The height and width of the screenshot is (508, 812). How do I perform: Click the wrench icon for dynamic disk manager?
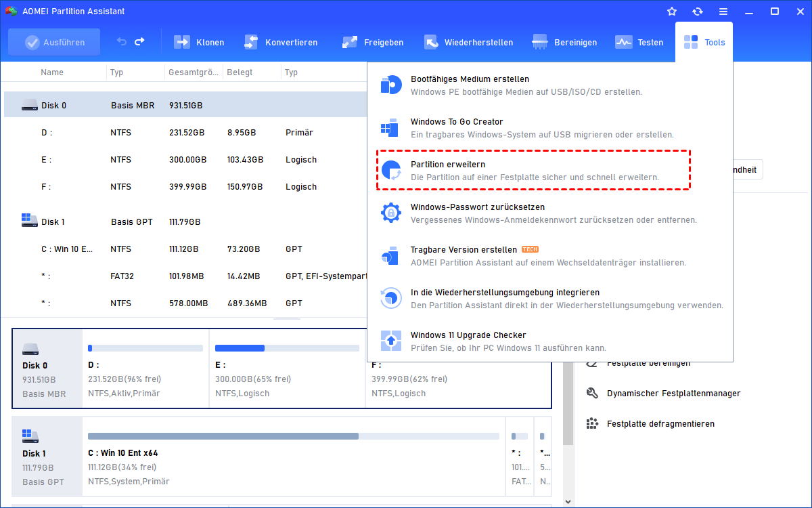pos(592,393)
